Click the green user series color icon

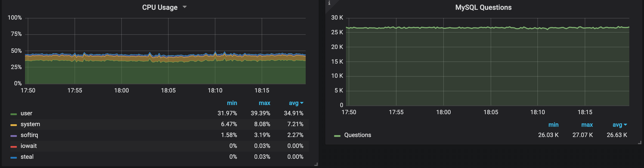click(x=14, y=114)
